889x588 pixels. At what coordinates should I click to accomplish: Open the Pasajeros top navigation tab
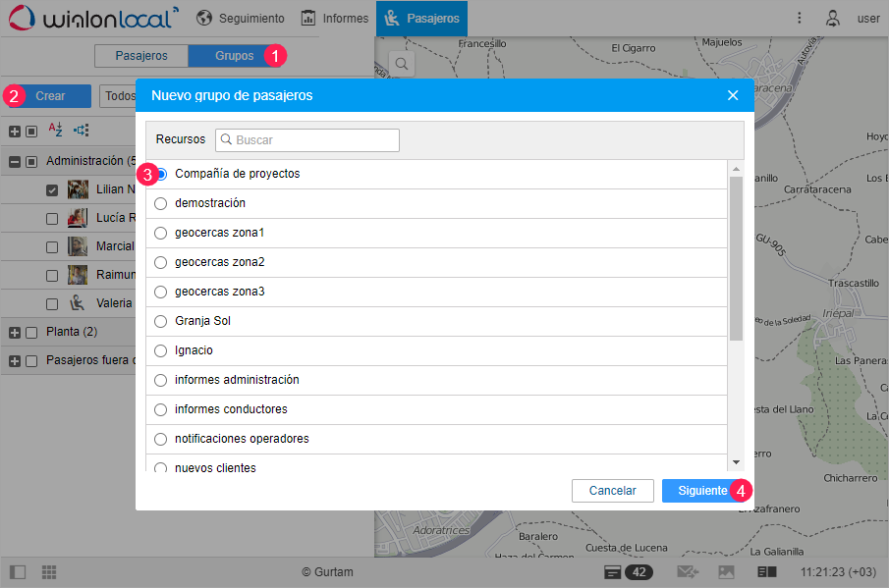[421, 18]
